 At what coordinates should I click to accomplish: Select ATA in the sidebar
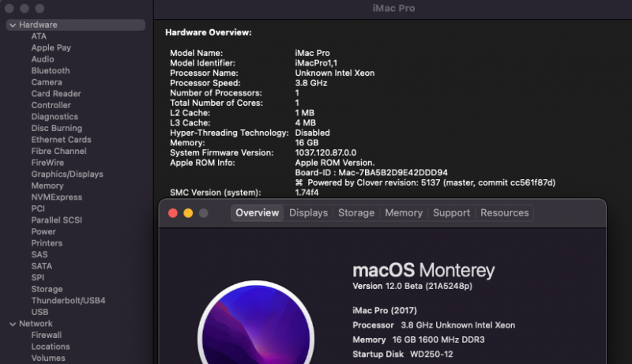tap(39, 36)
